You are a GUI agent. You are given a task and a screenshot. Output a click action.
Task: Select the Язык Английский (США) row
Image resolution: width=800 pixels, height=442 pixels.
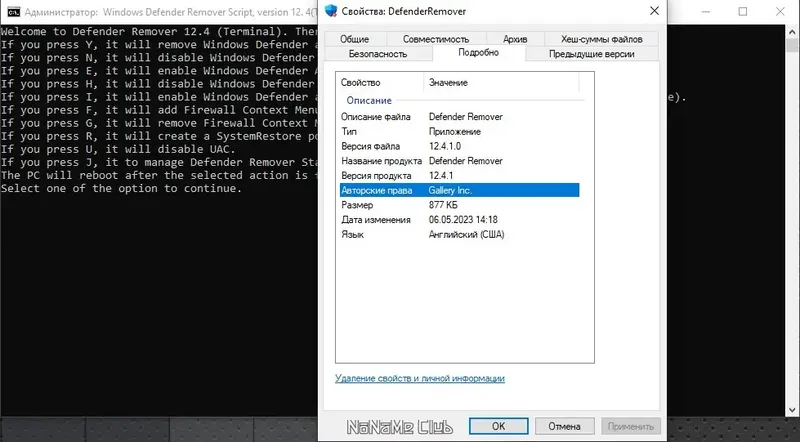pyautogui.click(x=459, y=235)
